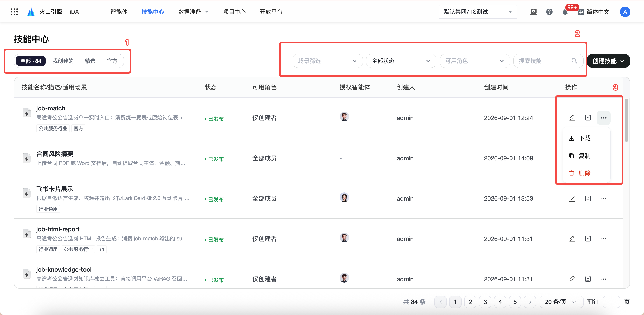Edit the job-match skill

click(x=572, y=118)
